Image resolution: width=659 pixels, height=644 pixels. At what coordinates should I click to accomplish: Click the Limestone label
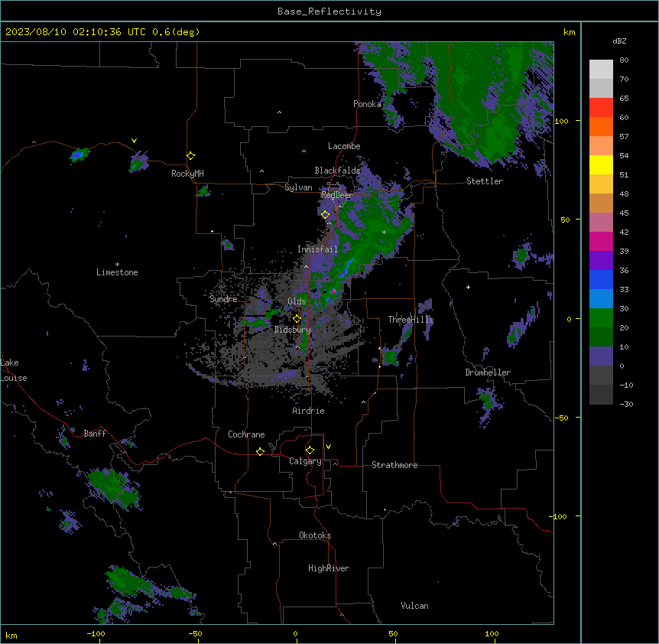pos(117,272)
